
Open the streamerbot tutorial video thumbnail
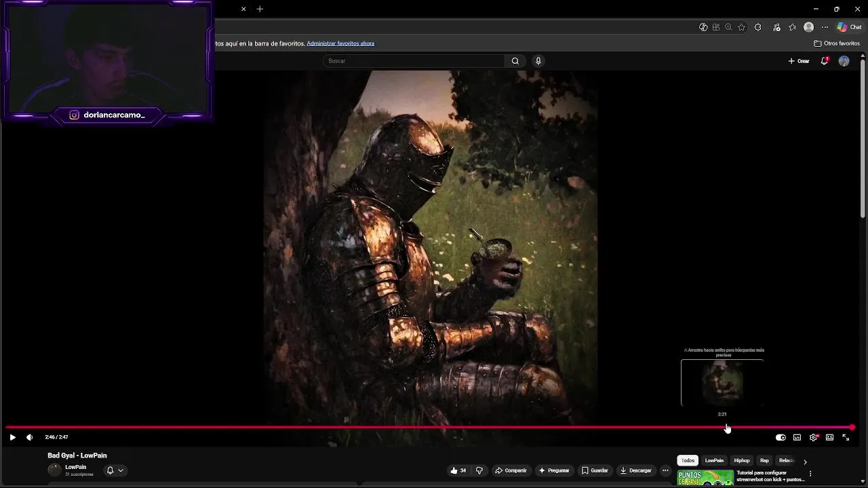point(705,479)
